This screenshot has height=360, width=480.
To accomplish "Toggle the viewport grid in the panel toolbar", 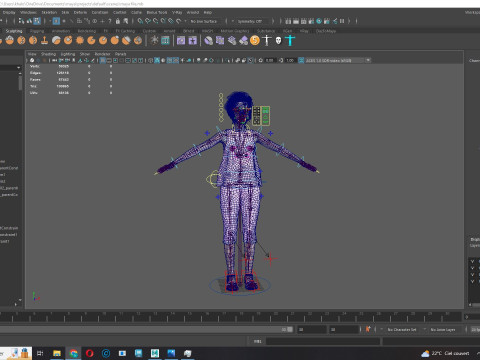I will [x=103, y=60].
